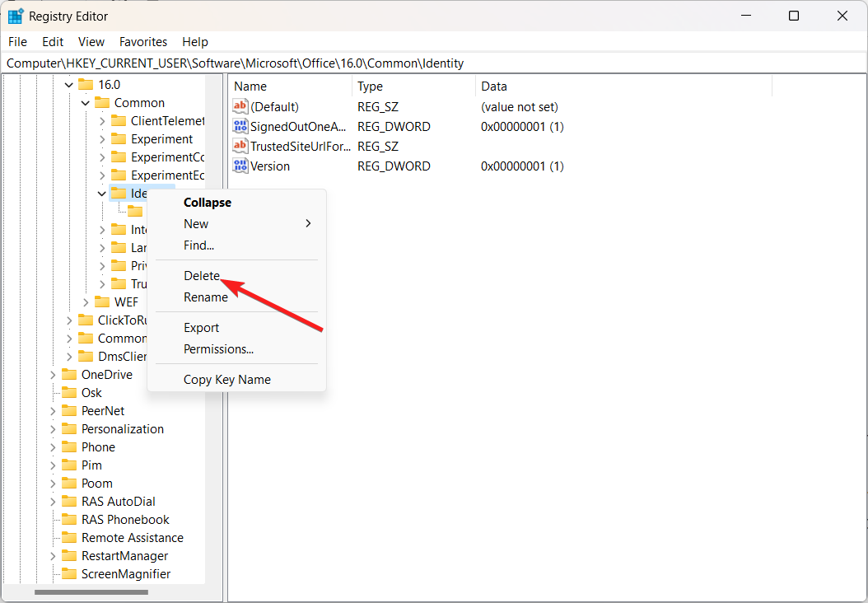Open the New submenu in context menu
The width and height of the screenshot is (868, 603).
[237, 224]
